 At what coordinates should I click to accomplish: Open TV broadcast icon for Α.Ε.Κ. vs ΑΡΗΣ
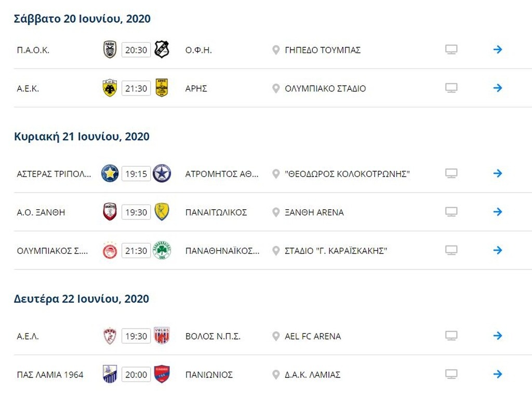click(x=451, y=88)
